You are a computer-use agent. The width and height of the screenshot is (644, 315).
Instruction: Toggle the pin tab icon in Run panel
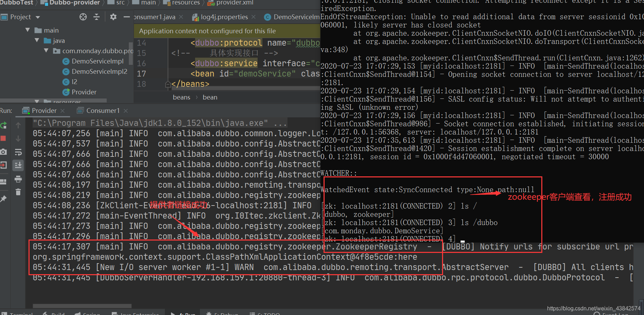point(3,199)
